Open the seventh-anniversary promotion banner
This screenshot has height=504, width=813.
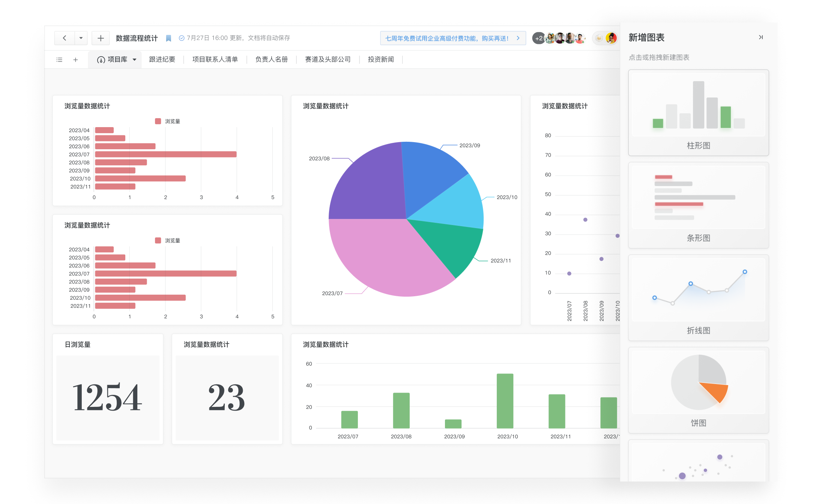[x=453, y=38]
